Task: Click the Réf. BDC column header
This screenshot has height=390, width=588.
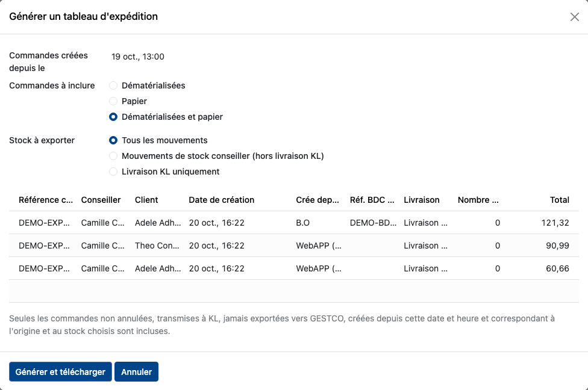Action: [x=372, y=200]
